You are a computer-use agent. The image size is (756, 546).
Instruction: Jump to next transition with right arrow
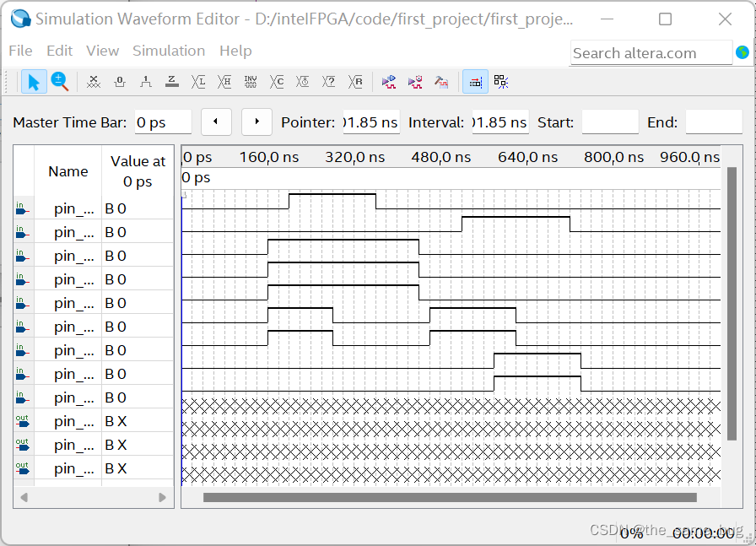tap(257, 122)
